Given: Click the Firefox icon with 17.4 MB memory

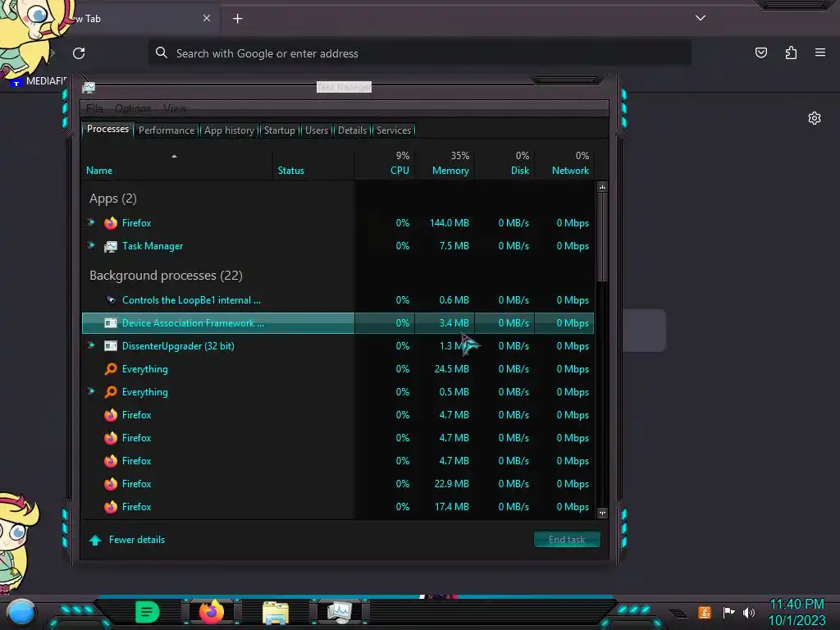Looking at the screenshot, I should click(x=111, y=507).
